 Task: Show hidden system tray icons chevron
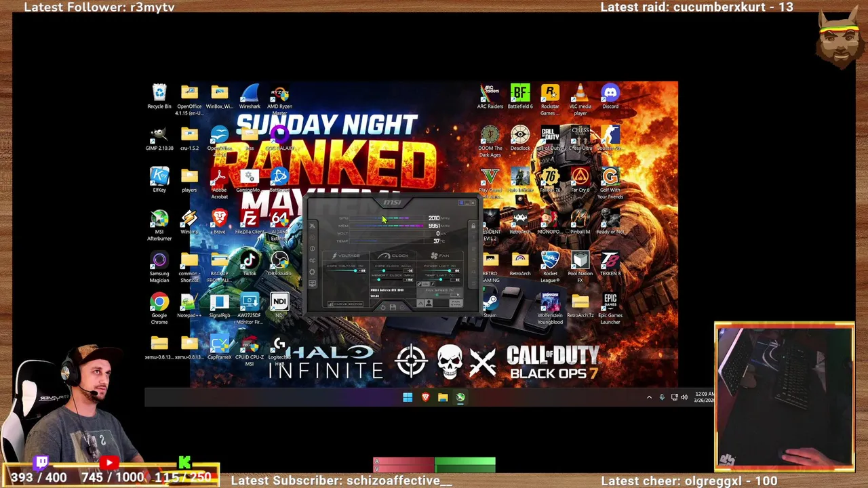pos(649,397)
